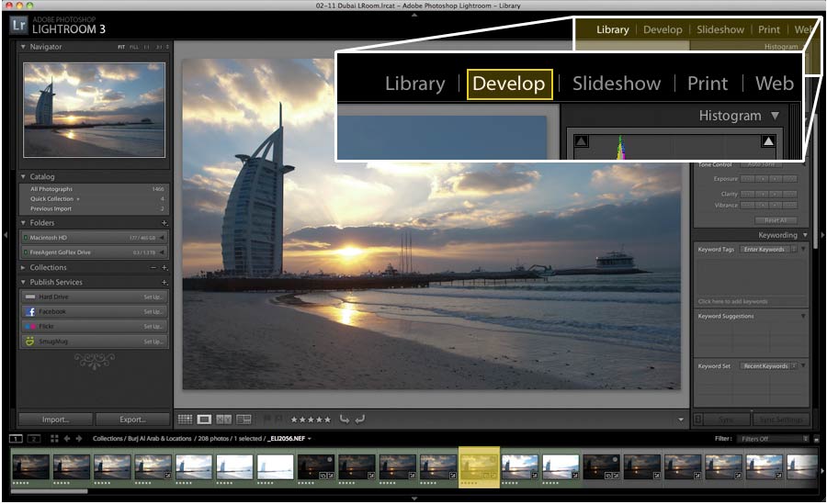Collapse the Catalog panel
Screen dimensions: 827x504
pos(23,176)
